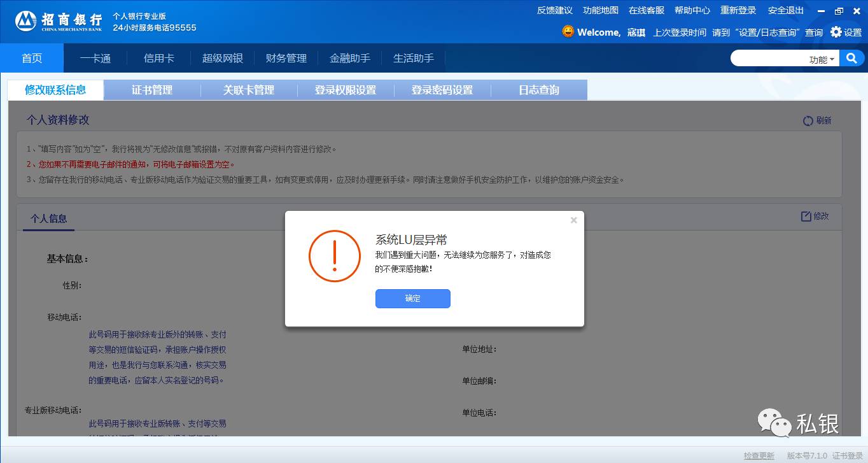Click the 移动电话 field label

[64, 317]
